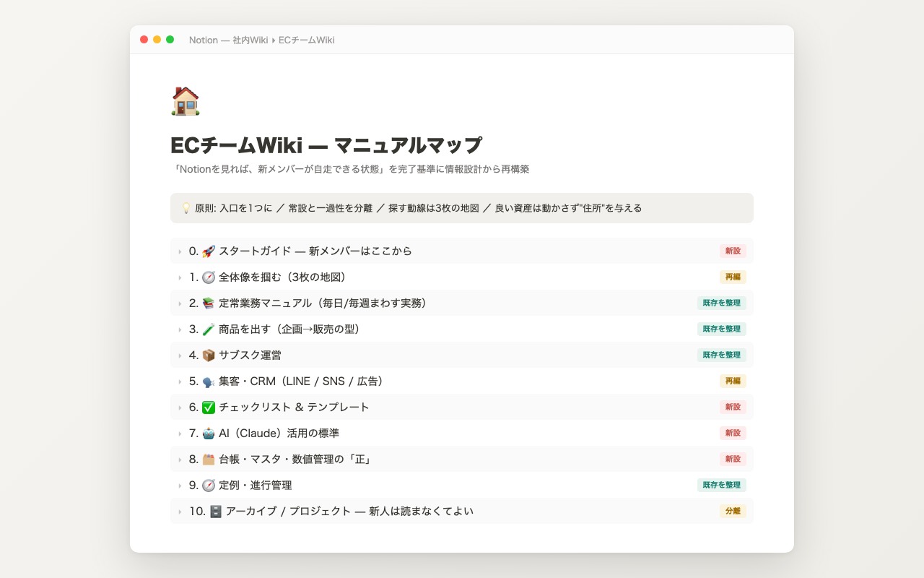Expand the 1. 全体像を掴む toggle
This screenshot has height=578, width=924.
coord(180,277)
